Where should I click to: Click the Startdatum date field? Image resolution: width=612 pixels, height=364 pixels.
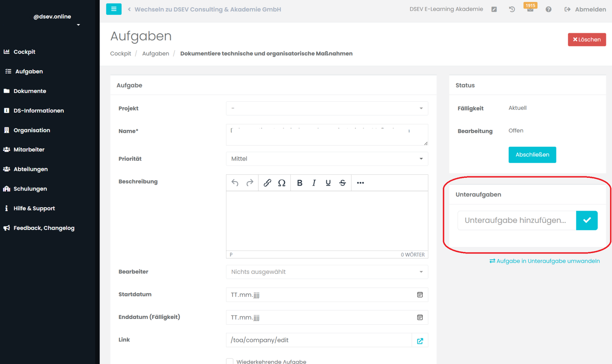(321, 295)
